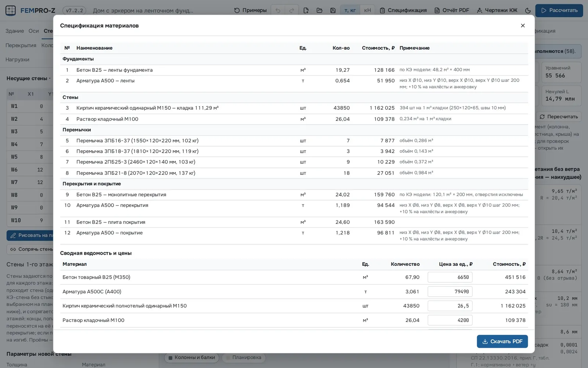588x368 pixels.
Task: Click the Скачать PDF button
Action: click(502, 342)
